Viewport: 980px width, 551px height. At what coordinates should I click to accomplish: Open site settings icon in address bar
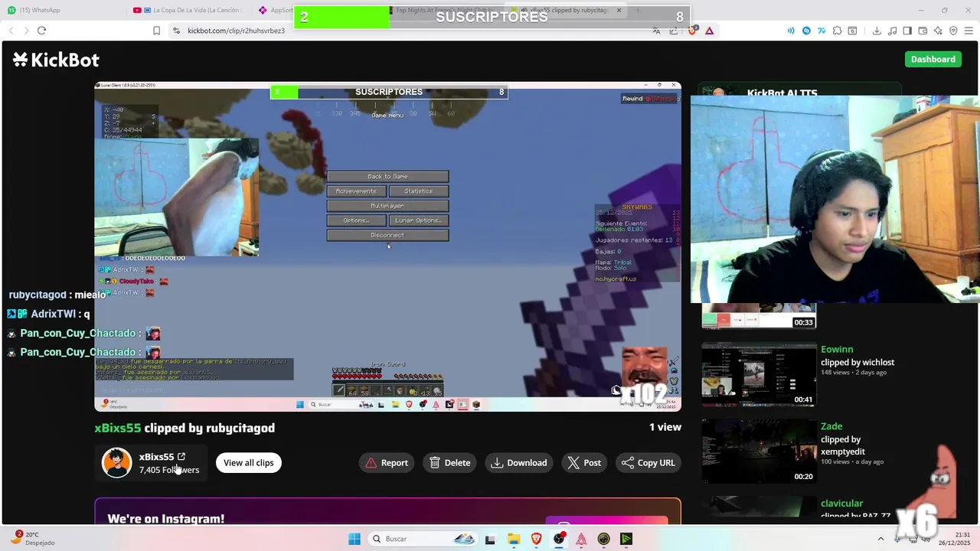(x=176, y=31)
